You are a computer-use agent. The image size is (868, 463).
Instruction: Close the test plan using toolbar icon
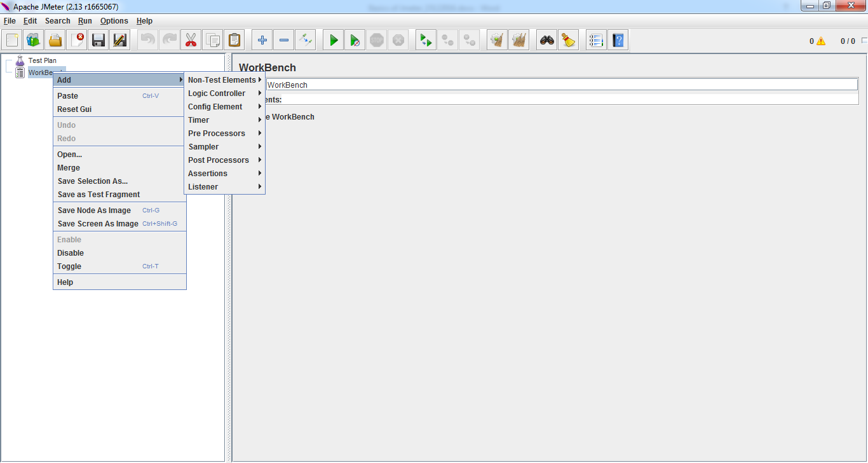pos(77,41)
